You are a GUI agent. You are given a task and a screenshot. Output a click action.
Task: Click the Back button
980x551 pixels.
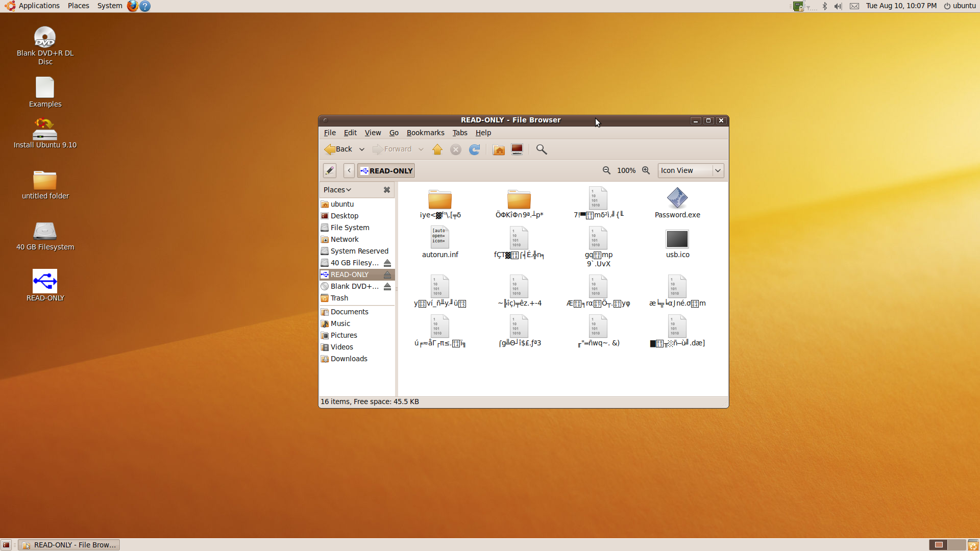[338, 149]
